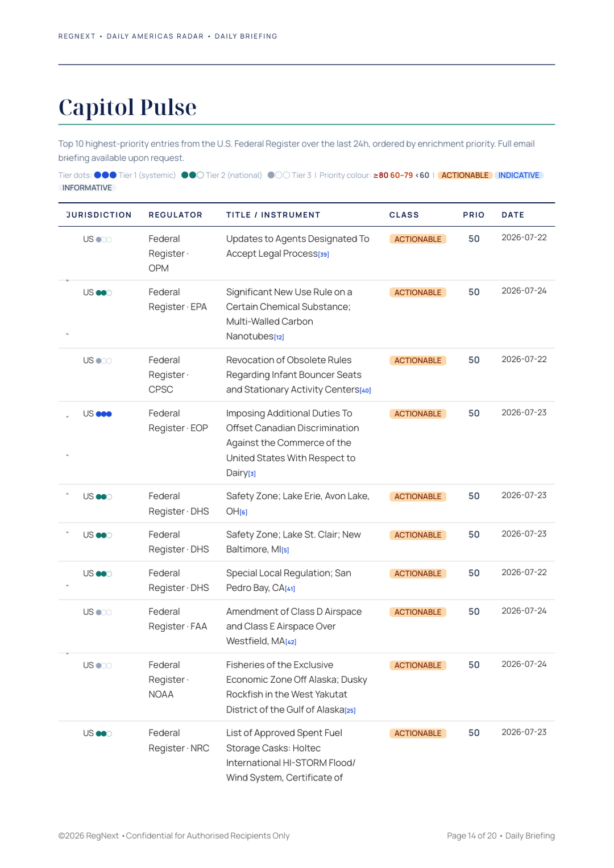Click priority 50 in the CPSC row
Screen dimensions: 614x868
474,360
